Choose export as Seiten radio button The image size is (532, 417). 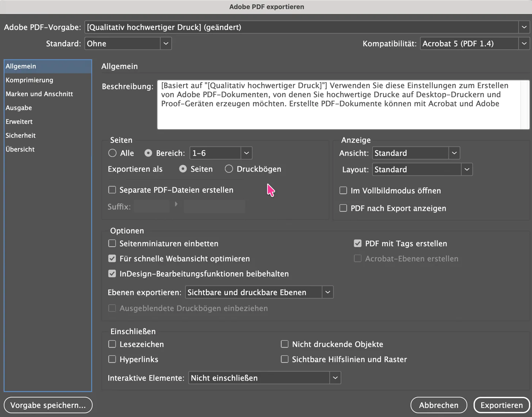183,169
